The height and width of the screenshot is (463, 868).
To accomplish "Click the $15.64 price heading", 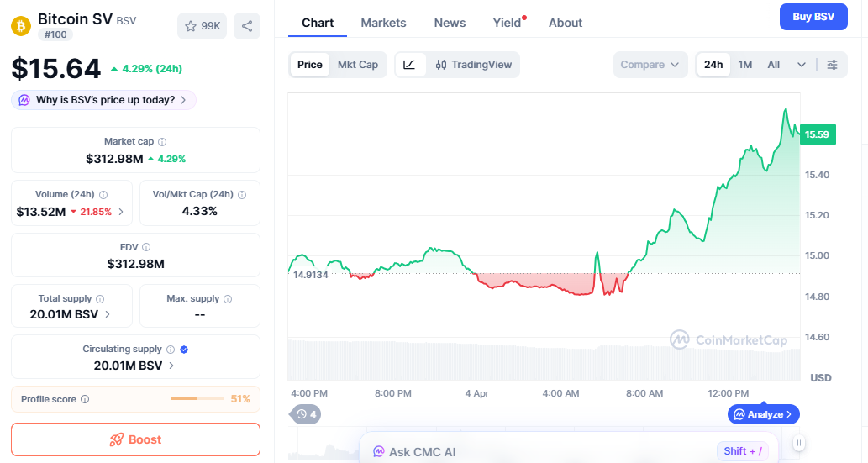I will point(56,69).
